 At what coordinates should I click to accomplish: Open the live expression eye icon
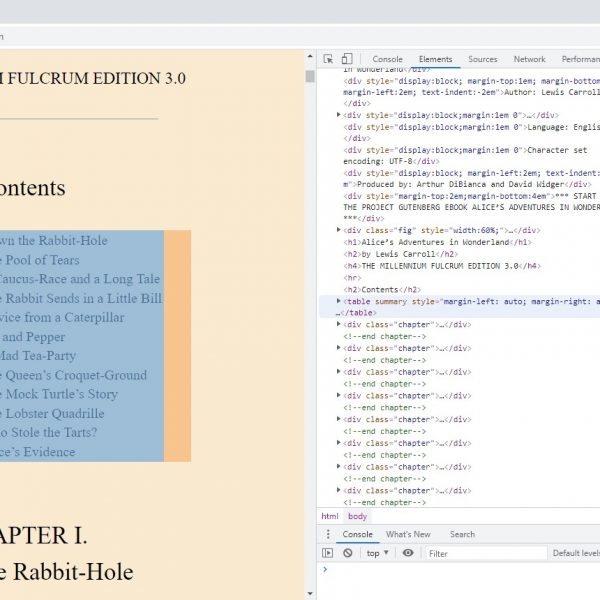[x=408, y=553]
